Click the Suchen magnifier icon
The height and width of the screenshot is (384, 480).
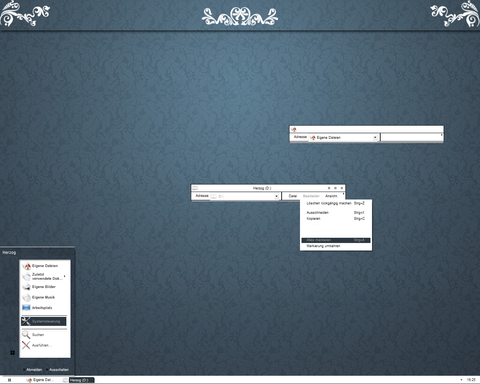26,334
